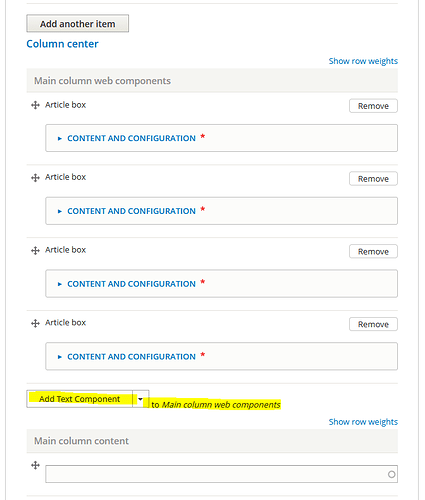The width and height of the screenshot is (425, 500).
Task: Remove the second Article box
Action: coord(373,179)
